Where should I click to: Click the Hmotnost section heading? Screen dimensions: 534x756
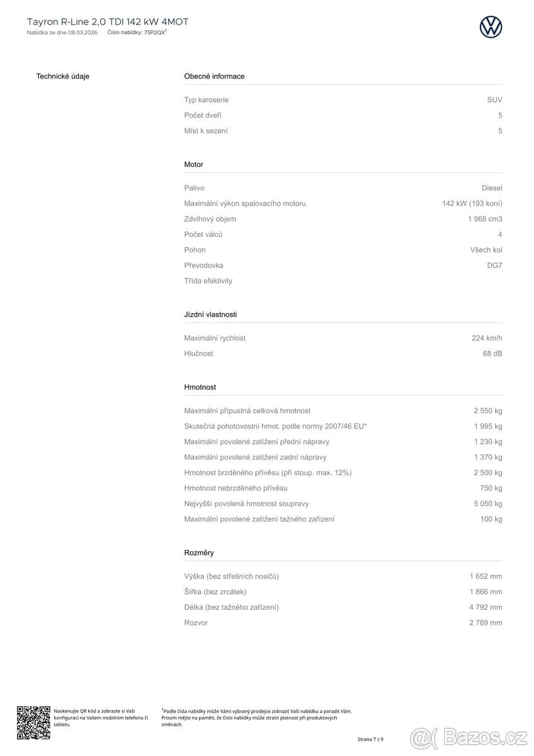tap(200, 387)
